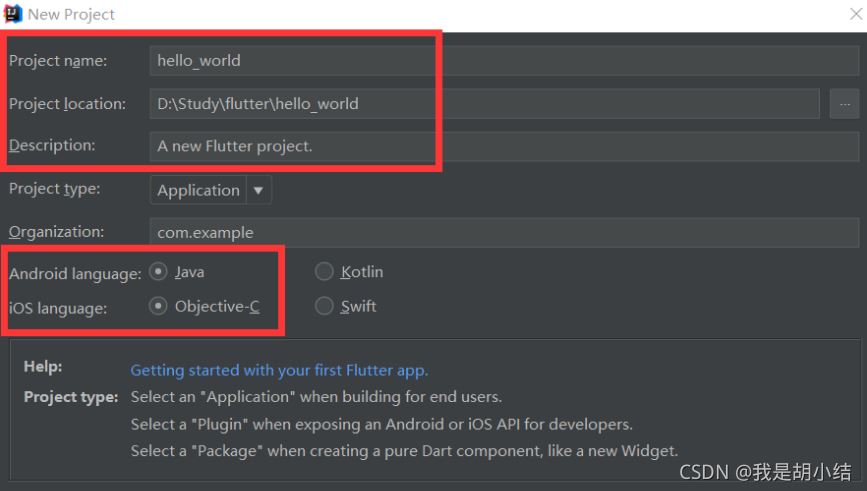Click the IntelliJ logo in title bar
This screenshot has width=867, height=491.
[x=13, y=14]
